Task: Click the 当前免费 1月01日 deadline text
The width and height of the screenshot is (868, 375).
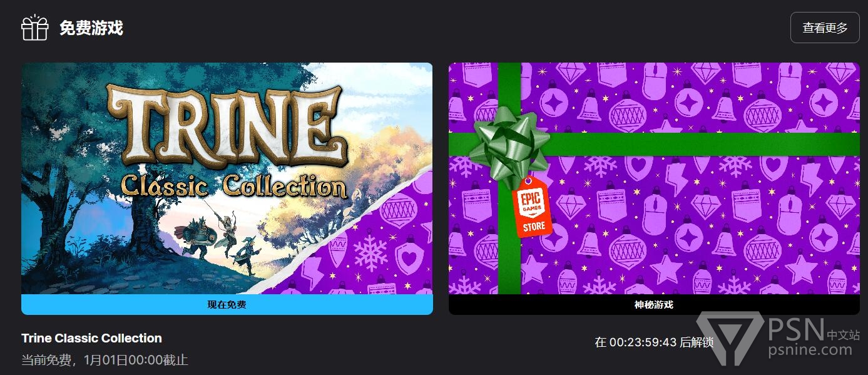Action: point(105,360)
